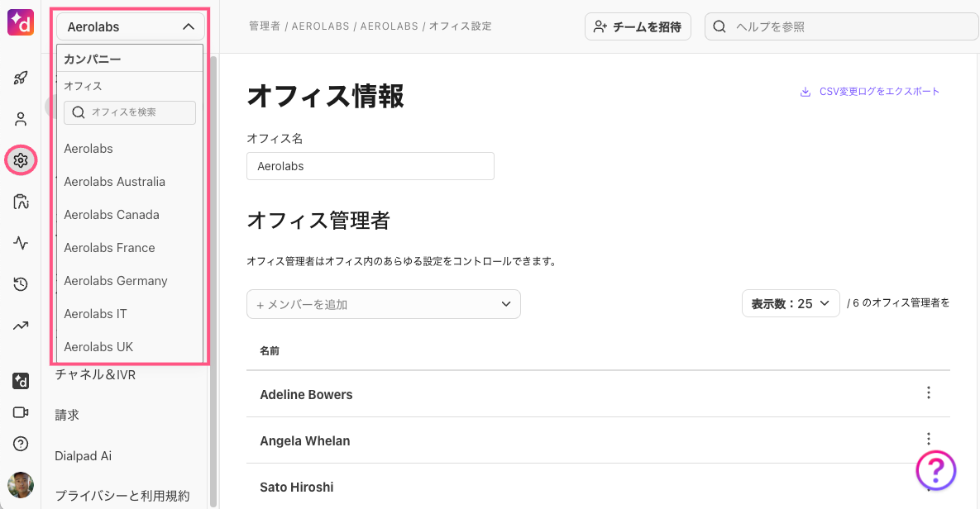Open the dark Dialpad Ai app icon
The image size is (980, 509).
pyautogui.click(x=21, y=381)
